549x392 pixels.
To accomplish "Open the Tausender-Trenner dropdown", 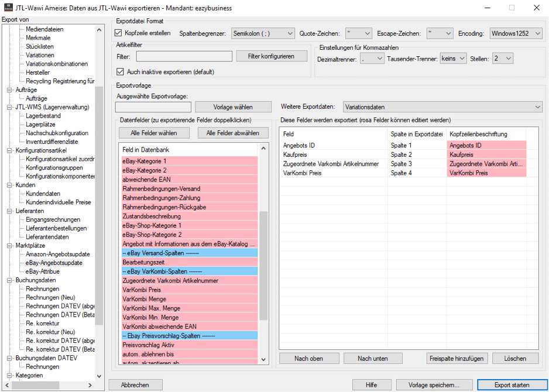I will point(454,59).
